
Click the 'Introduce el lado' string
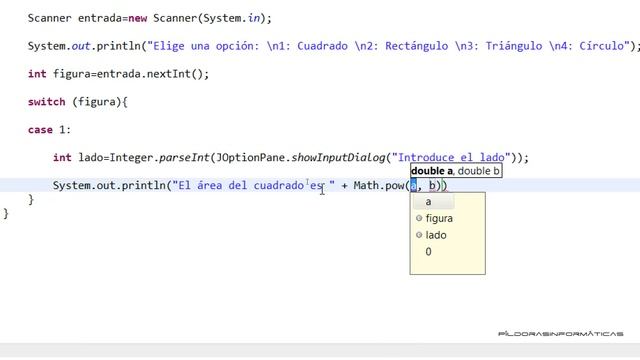coord(451,158)
